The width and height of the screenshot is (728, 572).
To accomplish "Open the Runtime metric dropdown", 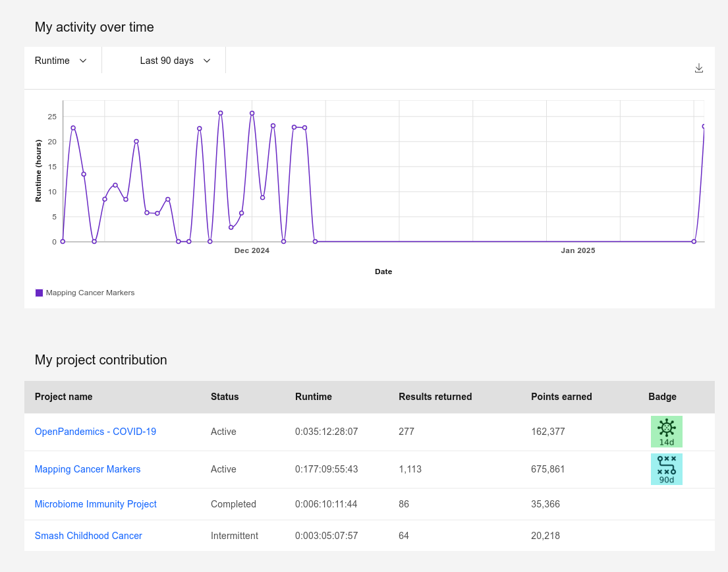I will 61,61.
